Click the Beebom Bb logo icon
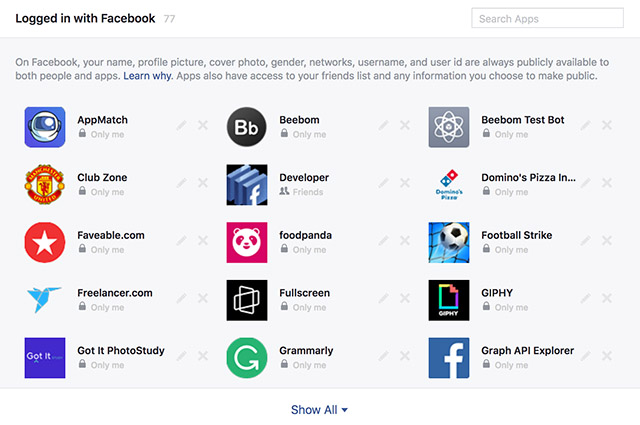Image resolution: width=640 pixels, height=425 pixels. [x=247, y=127]
